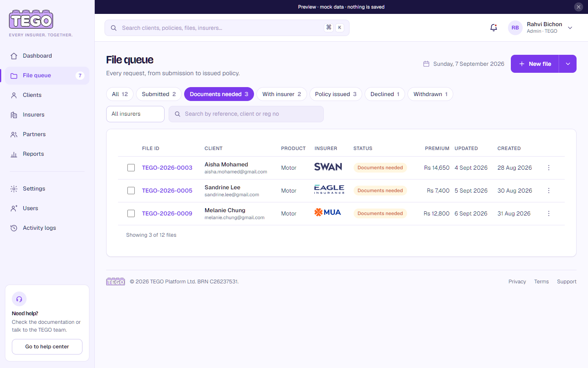Open file TEGO-2026-0003
This screenshot has width=588, height=368.
point(167,168)
